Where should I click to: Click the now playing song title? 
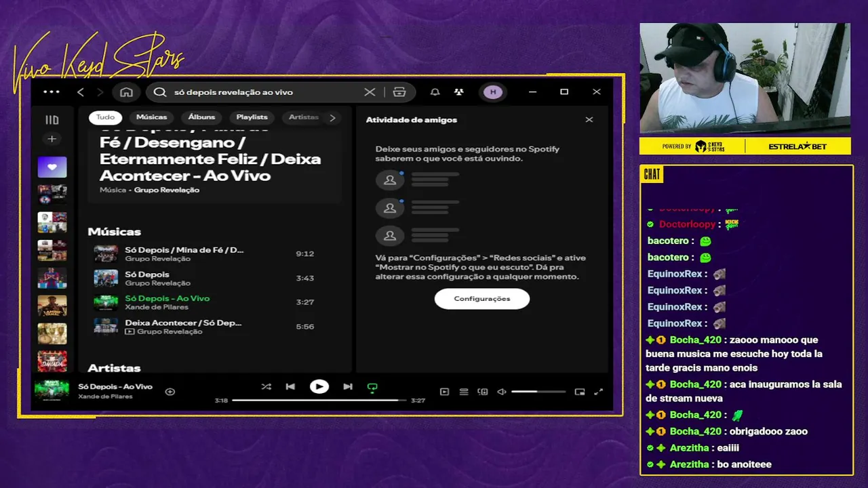(x=115, y=386)
